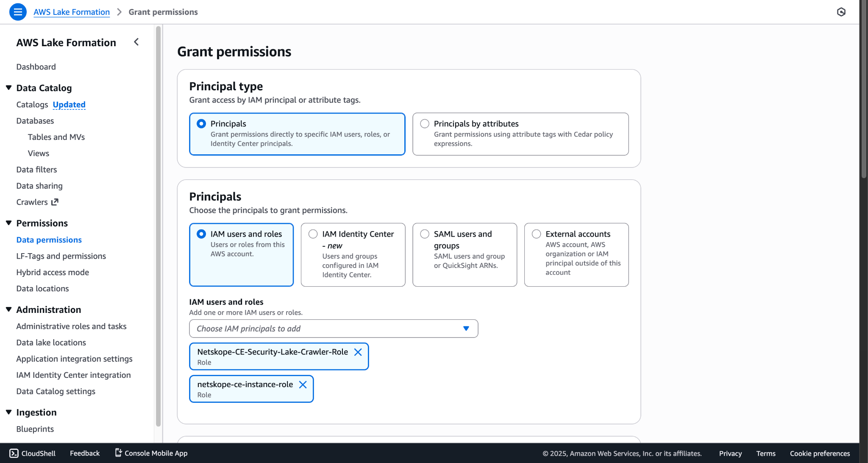Remove netskope-ce-instance-role principal
The width and height of the screenshot is (868, 463).
[x=303, y=385]
